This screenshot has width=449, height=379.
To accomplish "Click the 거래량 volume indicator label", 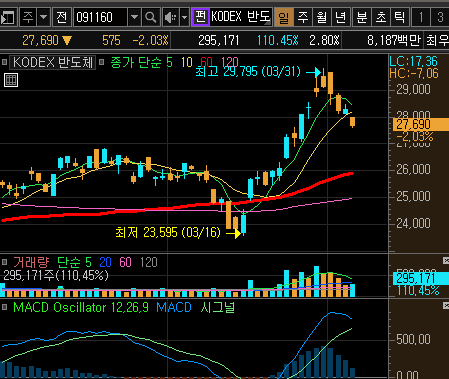I will [31, 263].
